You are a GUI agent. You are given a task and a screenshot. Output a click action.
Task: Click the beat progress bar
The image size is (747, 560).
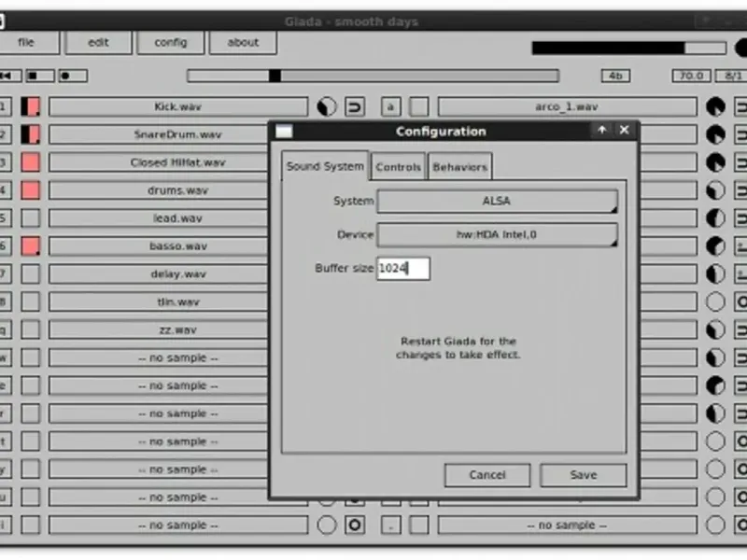[x=373, y=76]
